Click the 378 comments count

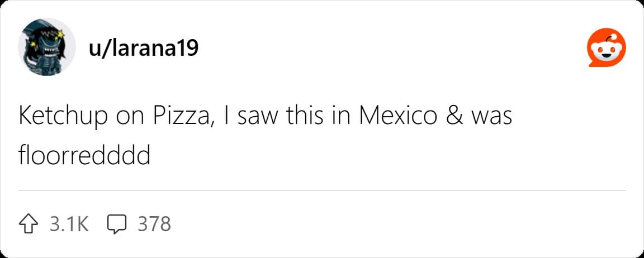154,224
